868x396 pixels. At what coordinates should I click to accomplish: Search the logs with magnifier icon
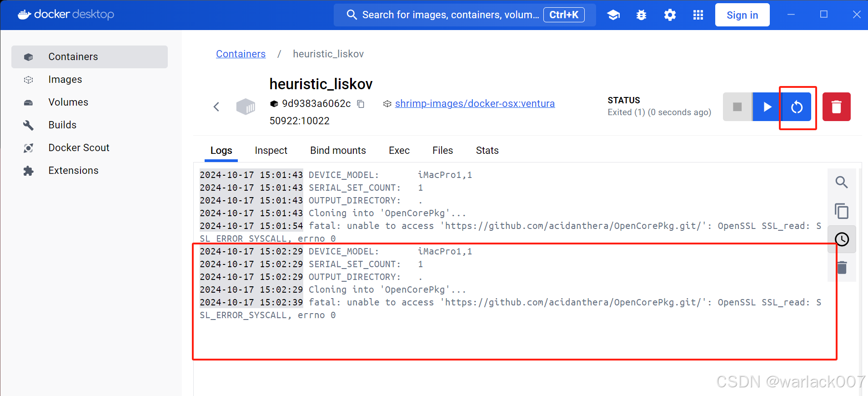[842, 183]
